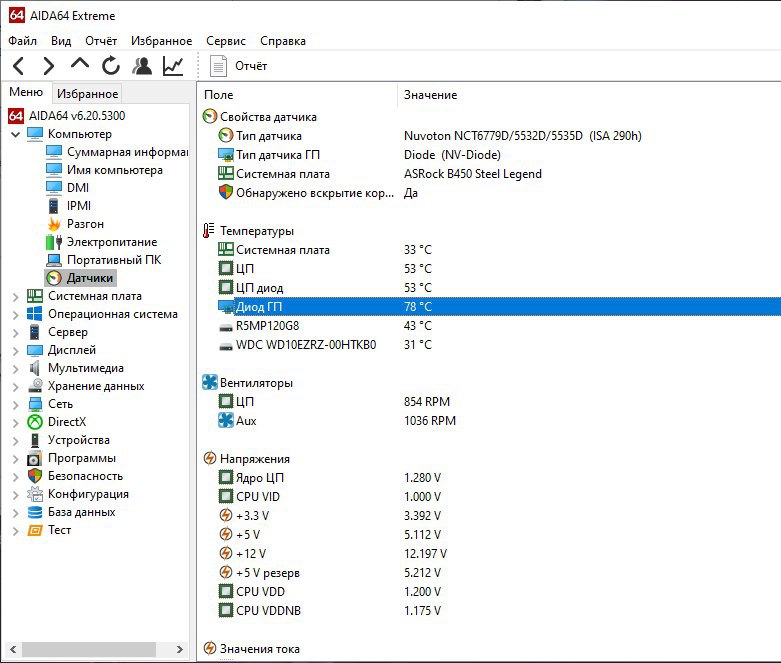Open the Вид menu
This screenshot has width=781, height=663.
[61, 41]
